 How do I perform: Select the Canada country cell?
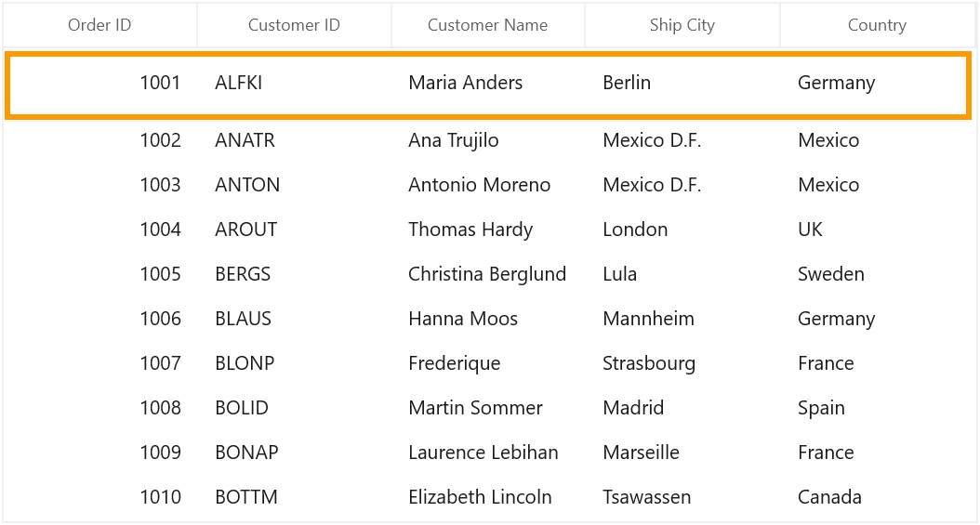877,497
